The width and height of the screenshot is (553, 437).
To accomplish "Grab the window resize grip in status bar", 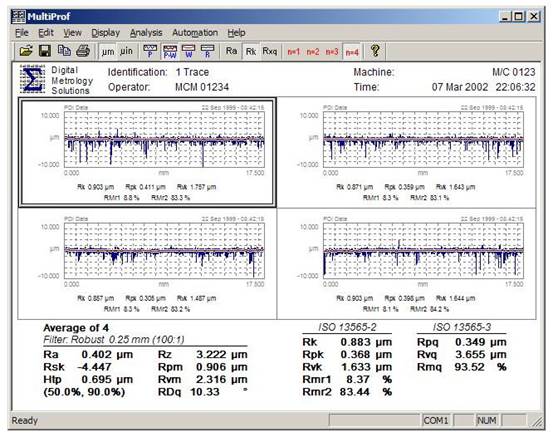I will (x=537, y=421).
